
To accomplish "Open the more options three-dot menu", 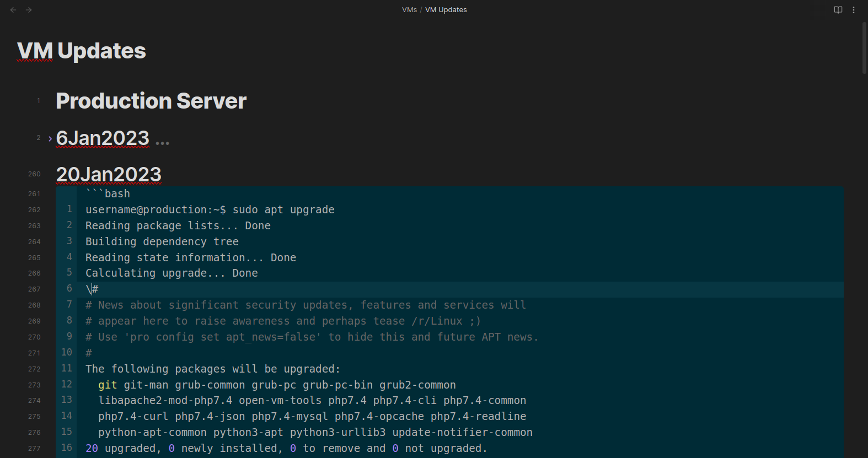I will 854,10.
